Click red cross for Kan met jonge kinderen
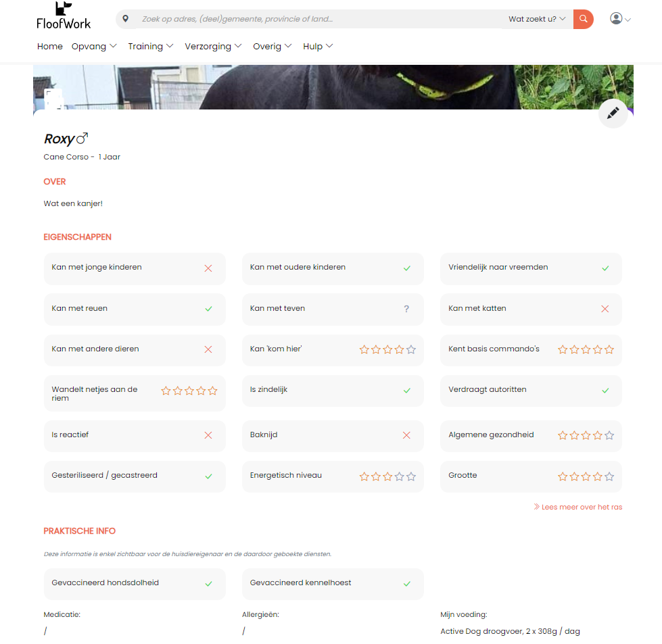662x644 pixels. [208, 268]
